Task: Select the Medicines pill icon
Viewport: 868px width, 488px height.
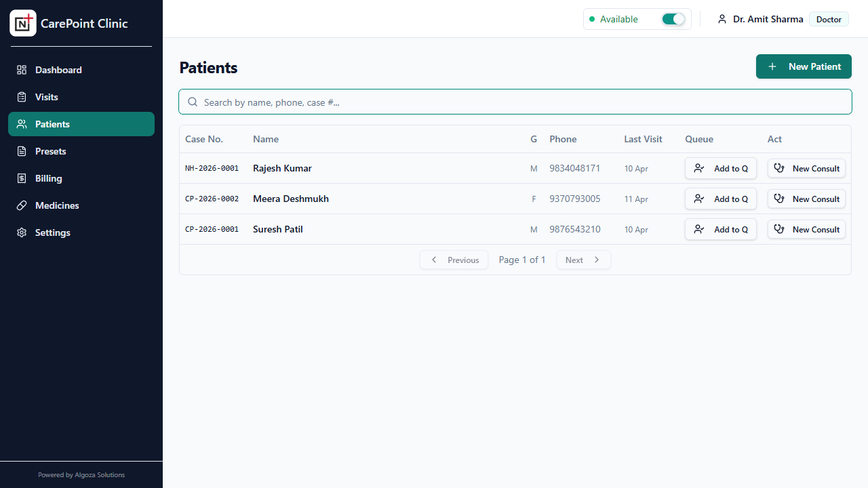Action: click(21, 205)
